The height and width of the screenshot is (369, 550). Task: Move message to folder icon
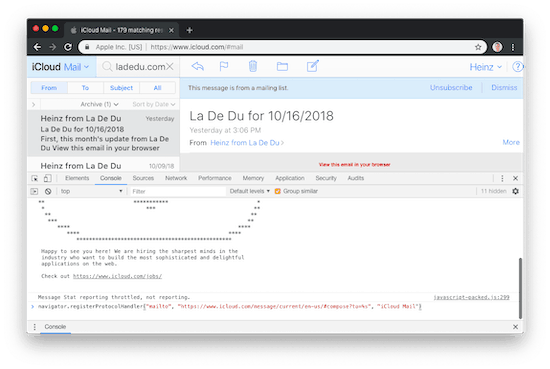pyautogui.click(x=282, y=66)
